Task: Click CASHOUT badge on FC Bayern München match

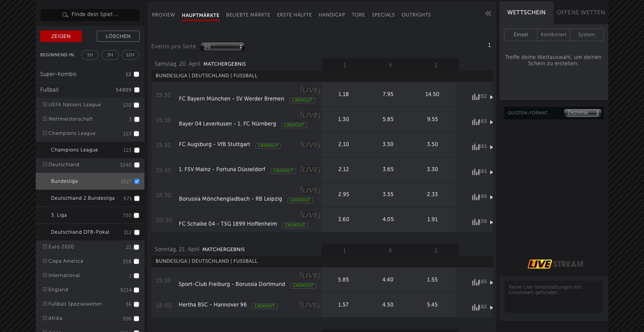Action: [x=302, y=100]
